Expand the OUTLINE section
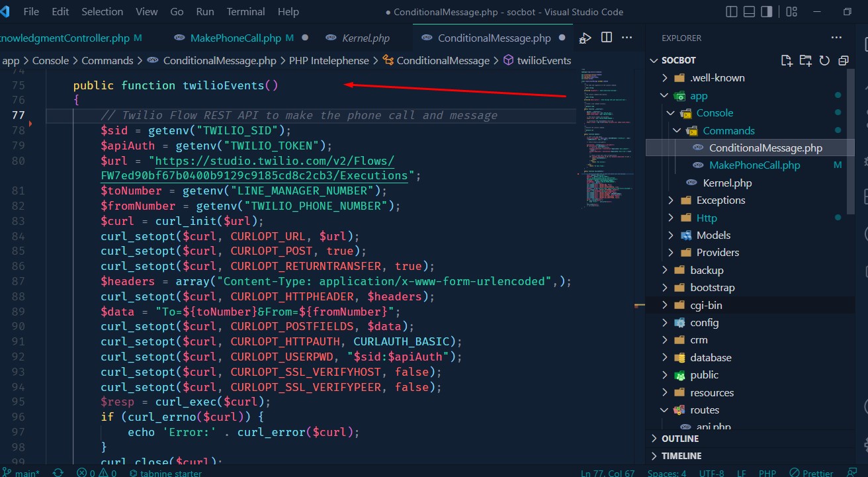868x477 pixels. [679, 439]
